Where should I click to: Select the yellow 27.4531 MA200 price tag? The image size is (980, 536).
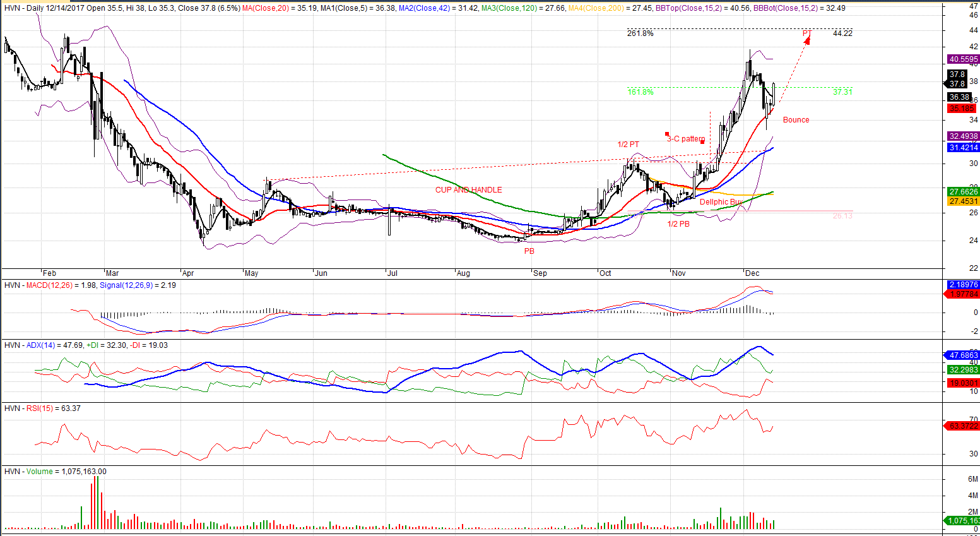pyautogui.click(x=963, y=201)
